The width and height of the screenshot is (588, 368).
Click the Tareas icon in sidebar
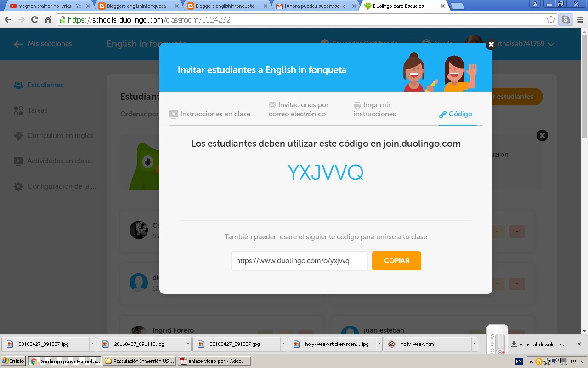point(18,111)
